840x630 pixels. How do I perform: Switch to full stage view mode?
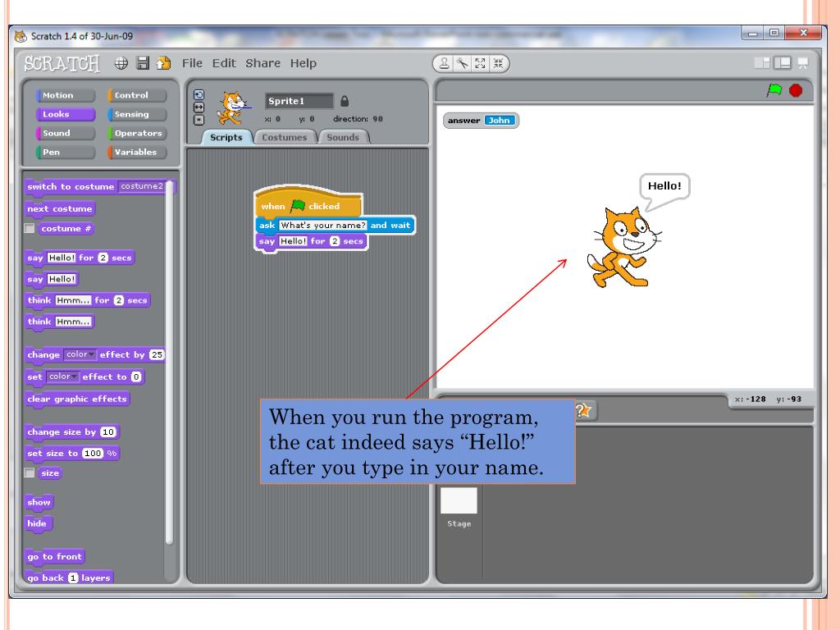[x=782, y=63]
